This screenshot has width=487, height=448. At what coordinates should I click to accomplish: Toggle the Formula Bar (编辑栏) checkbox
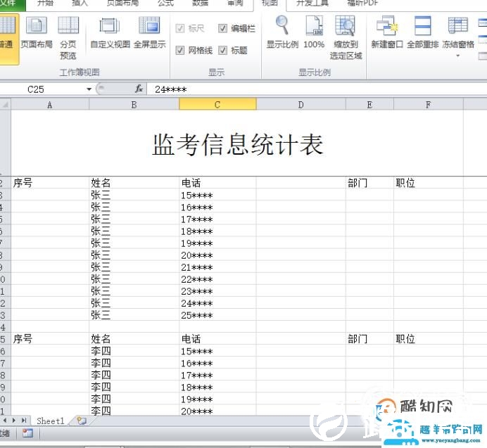click(x=222, y=29)
